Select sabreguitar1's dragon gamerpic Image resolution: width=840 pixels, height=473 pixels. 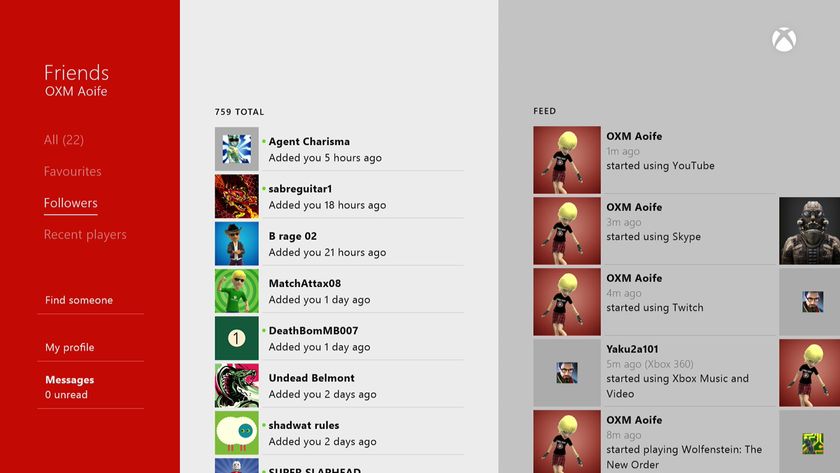click(x=237, y=196)
